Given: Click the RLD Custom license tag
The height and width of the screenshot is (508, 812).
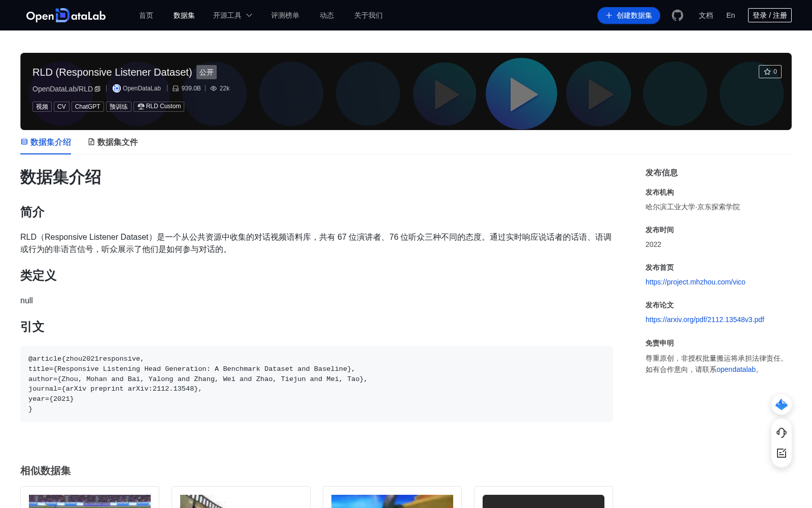Looking at the screenshot, I should tap(159, 106).
